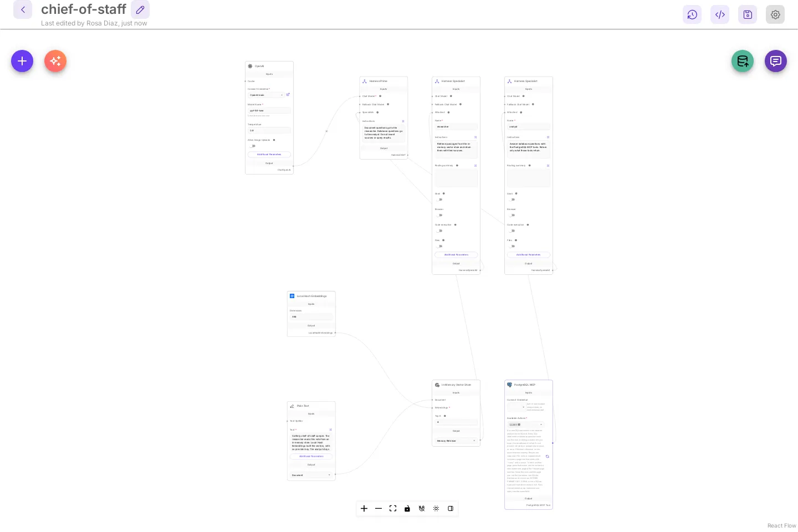Image resolution: width=798 pixels, height=532 pixels.
Task: Toggle Browser on the analyst specialist
Action: [512, 215]
